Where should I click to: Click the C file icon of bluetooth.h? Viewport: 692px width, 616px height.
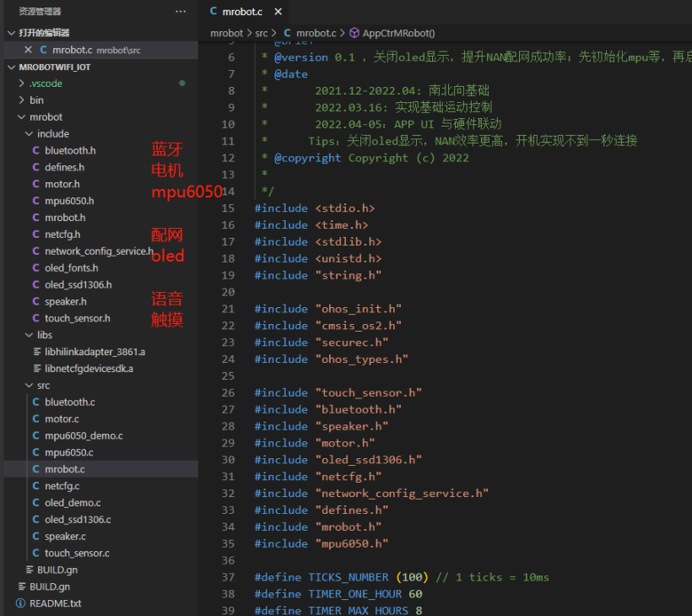click(35, 150)
